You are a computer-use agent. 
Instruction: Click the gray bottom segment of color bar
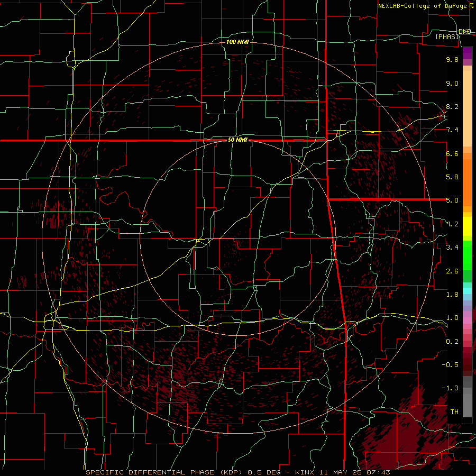pyautogui.click(x=467, y=402)
